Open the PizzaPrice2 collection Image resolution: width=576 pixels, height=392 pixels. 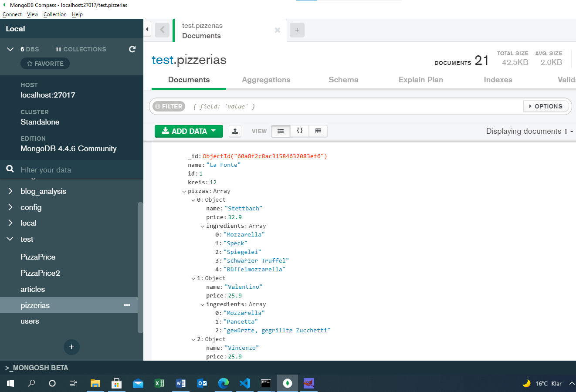pos(40,273)
